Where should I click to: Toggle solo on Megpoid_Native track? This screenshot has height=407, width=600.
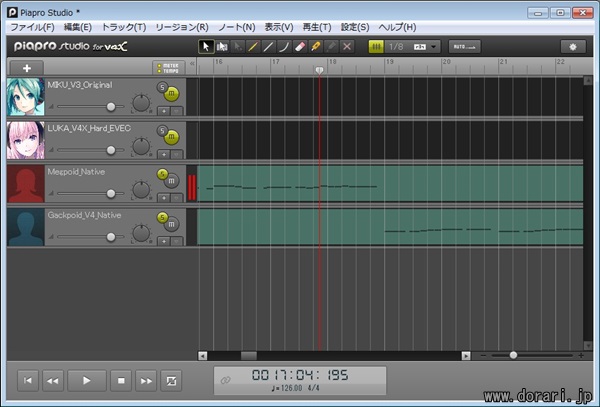162,174
